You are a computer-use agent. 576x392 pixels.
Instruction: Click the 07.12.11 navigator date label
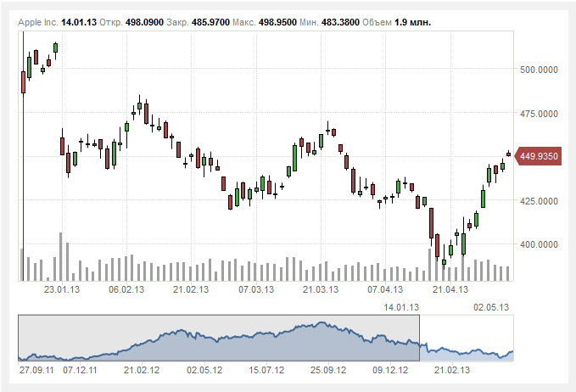(80, 370)
